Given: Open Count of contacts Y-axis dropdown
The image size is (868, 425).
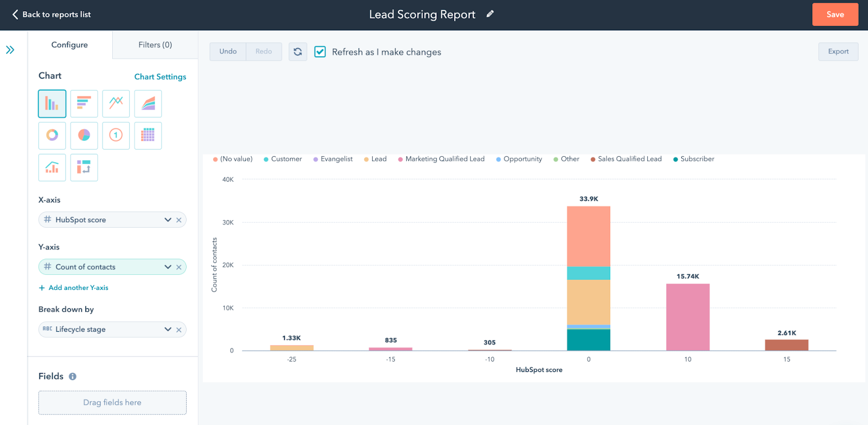Looking at the screenshot, I should click(168, 267).
